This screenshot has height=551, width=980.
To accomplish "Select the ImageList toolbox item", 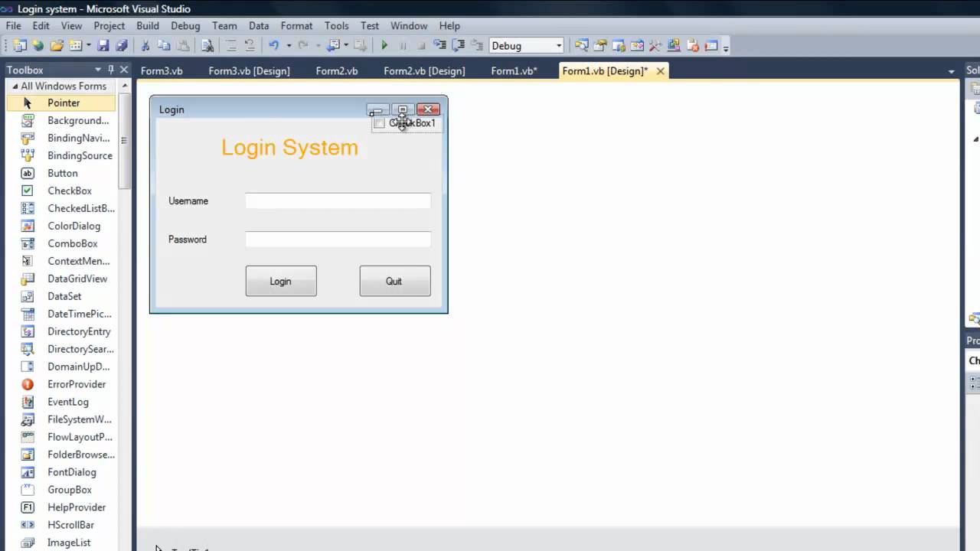I will click(x=61, y=543).
